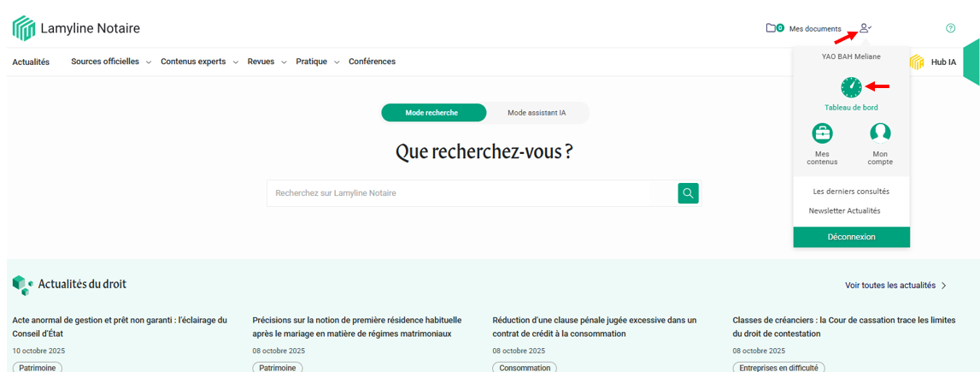The height and width of the screenshot is (372, 980).
Task: Open article Réduction d'une clause pénale
Action: (595, 327)
